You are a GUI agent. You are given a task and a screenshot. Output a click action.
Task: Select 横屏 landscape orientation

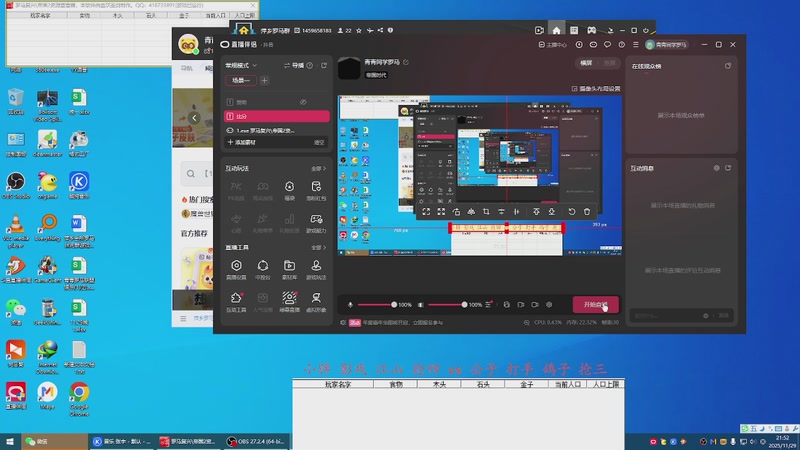pyautogui.click(x=586, y=63)
